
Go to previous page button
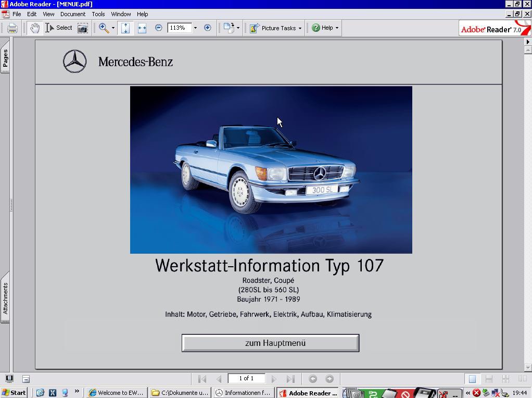click(x=219, y=379)
